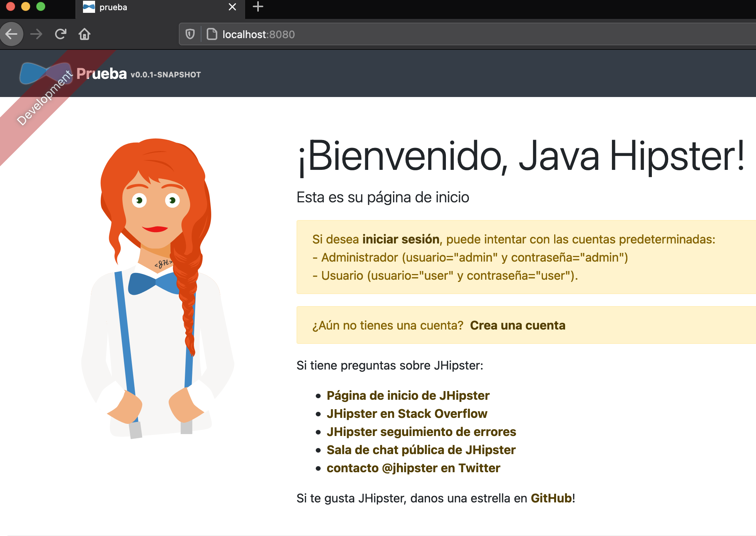Viewport: 756px width, 536px height.
Task: Open Página de inicio de JHipster link
Action: (408, 396)
